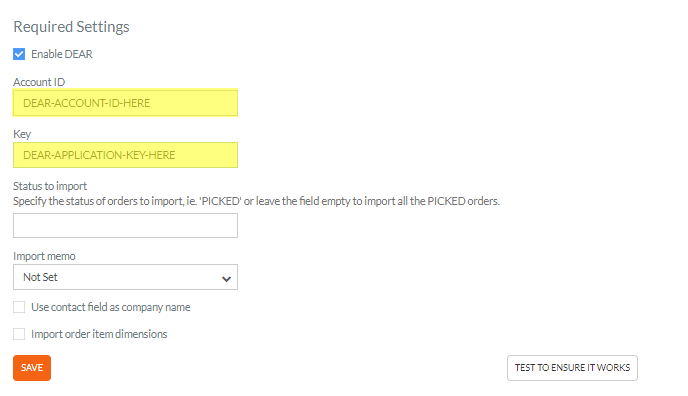Click the Enable DEAR label text
Viewport: 688px width, 396px height.
62,54
